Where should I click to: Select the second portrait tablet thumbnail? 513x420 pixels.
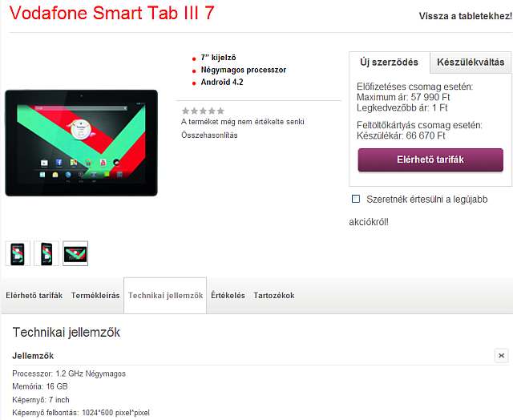46,253
